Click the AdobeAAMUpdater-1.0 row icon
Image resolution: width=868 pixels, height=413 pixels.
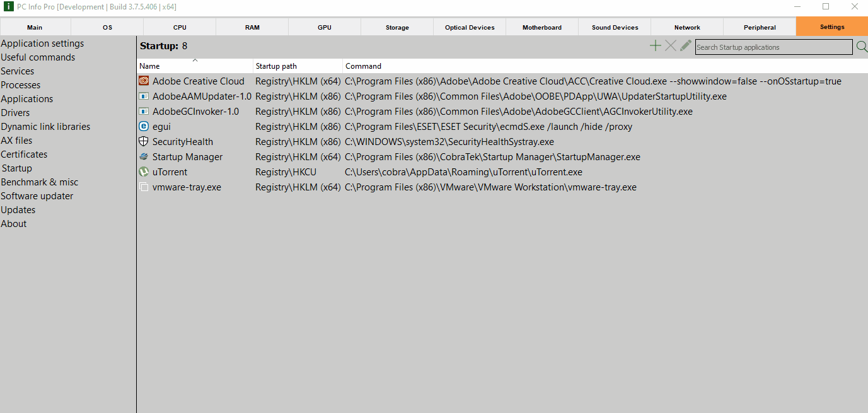click(x=144, y=96)
